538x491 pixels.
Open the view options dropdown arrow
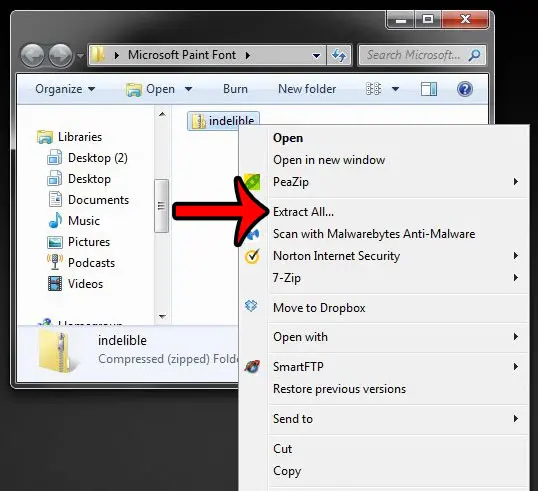pyautogui.click(x=395, y=89)
